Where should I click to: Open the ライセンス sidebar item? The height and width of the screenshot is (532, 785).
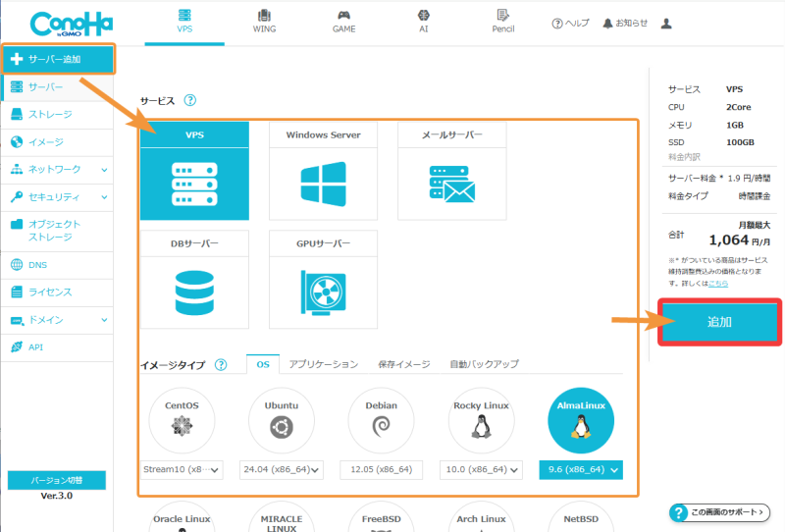tap(57, 293)
